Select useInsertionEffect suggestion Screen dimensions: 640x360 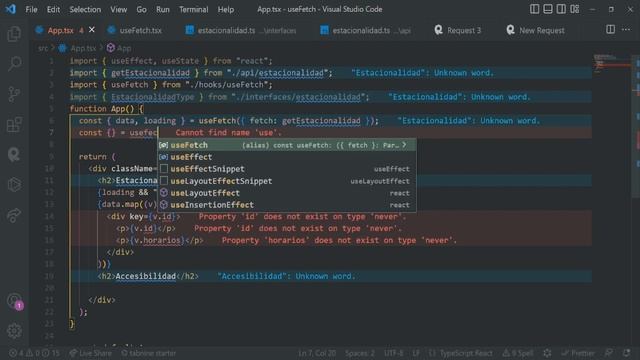coord(287,204)
